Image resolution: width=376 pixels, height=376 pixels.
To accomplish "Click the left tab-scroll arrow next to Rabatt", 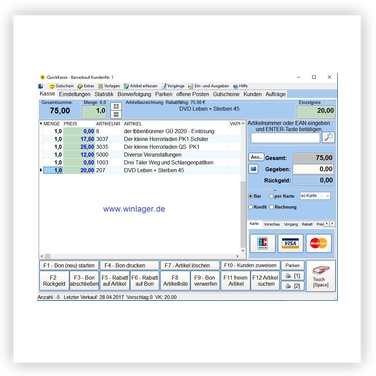I will (327, 224).
